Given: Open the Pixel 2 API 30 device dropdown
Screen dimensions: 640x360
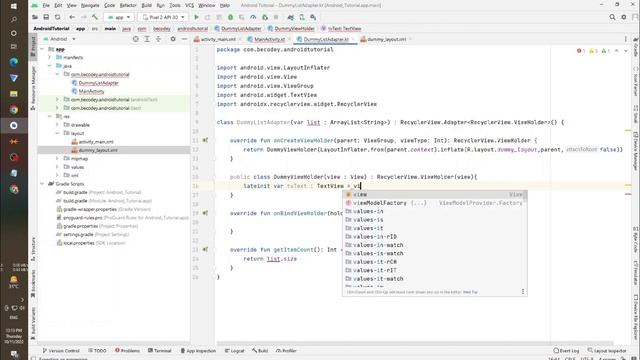Looking at the screenshot, I should point(162,17).
